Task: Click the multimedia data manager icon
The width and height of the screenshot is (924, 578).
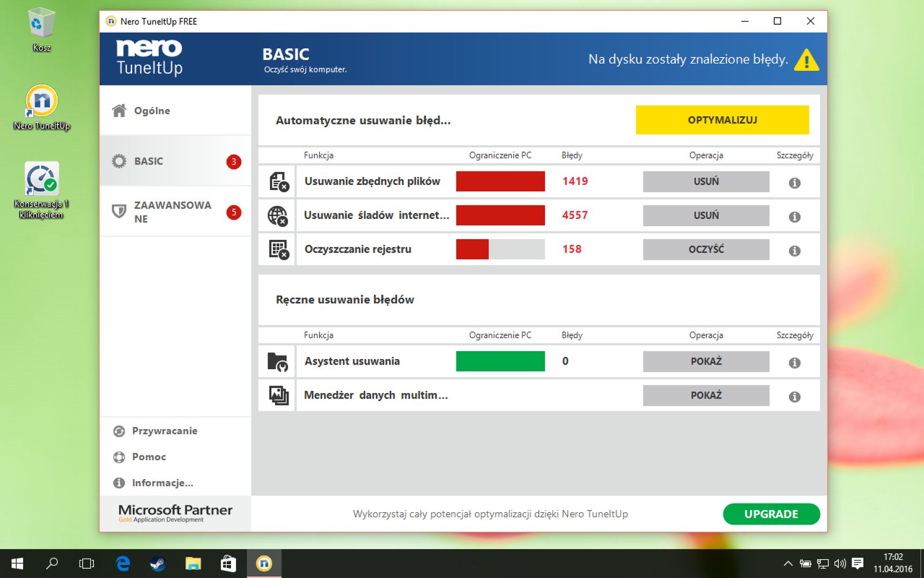Action: [279, 395]
